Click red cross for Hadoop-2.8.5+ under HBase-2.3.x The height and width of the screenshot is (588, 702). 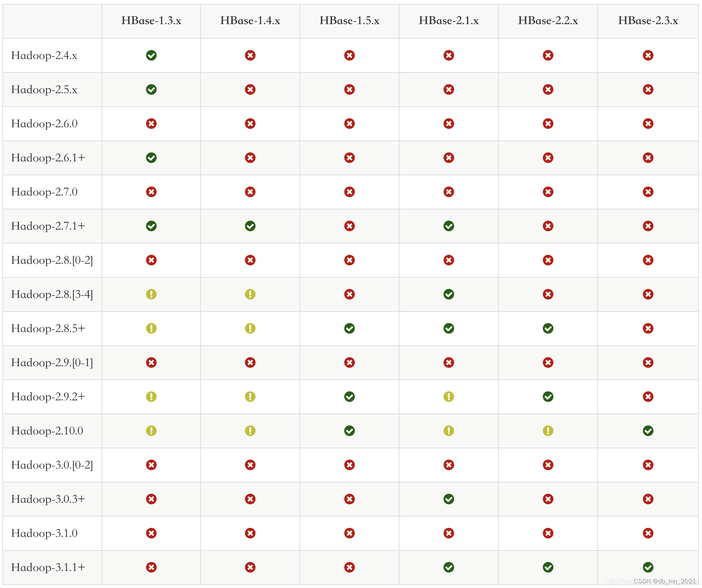tap(648, 329)
